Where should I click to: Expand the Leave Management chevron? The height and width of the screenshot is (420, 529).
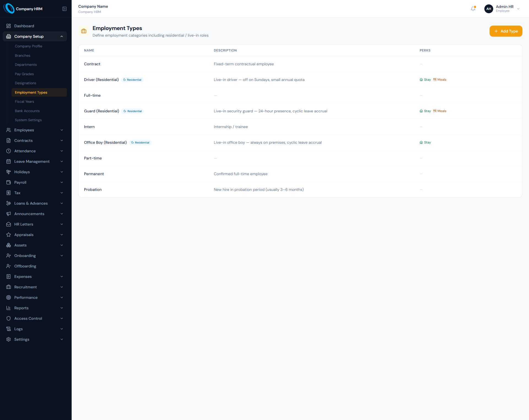point(62,161)
